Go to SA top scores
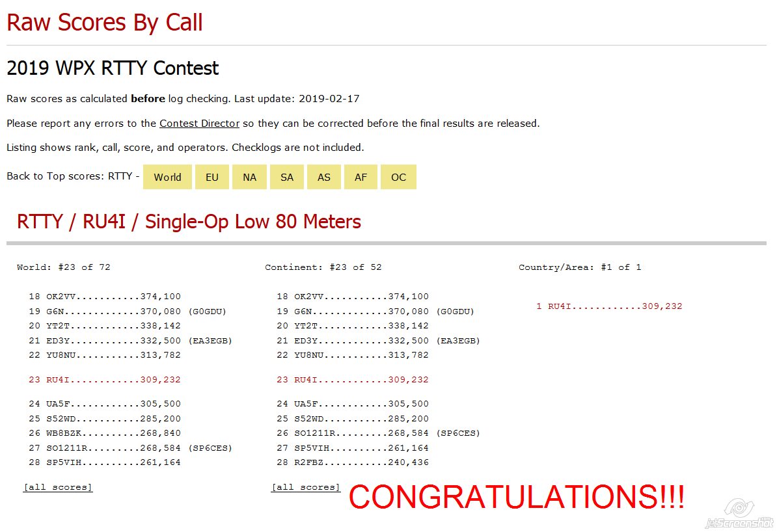This screenshot has width=777, height=532. [x=287, y=177]
